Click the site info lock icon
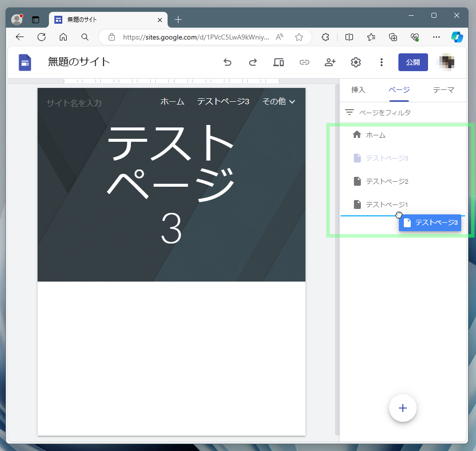The height and width of the screenshot is (451, 476). click(x=112, y=37)
